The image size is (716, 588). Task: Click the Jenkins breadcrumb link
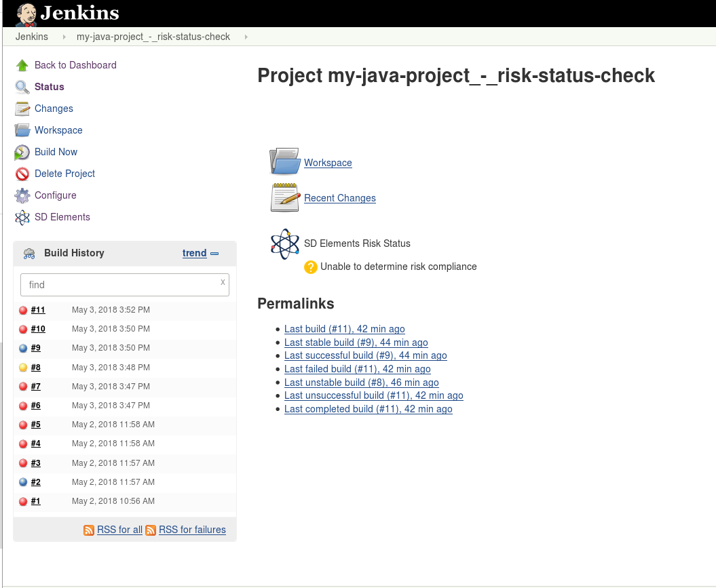[31, 37]
